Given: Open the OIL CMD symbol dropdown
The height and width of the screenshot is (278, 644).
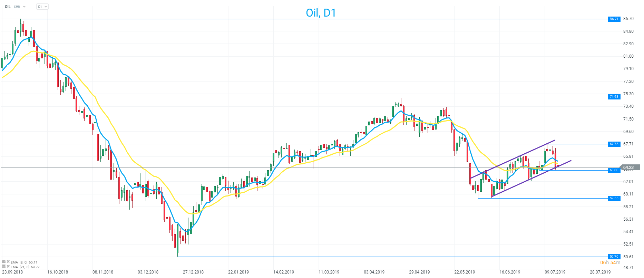Looking at the screenshot, I should 24,7.
